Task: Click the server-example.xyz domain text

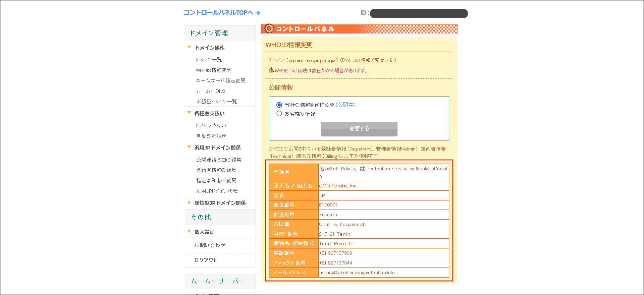Action: coord(312,60)
